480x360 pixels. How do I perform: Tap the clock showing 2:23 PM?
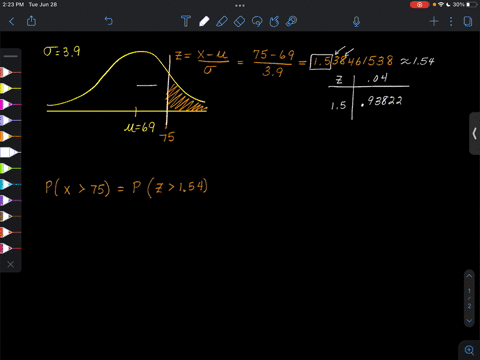(x=13, y=5)
